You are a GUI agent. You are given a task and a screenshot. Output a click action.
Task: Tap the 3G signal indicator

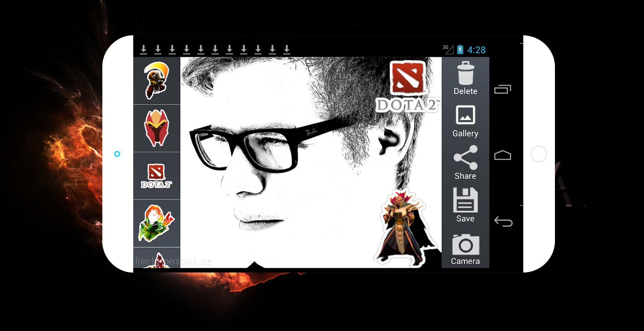click(x=448, y=49)
